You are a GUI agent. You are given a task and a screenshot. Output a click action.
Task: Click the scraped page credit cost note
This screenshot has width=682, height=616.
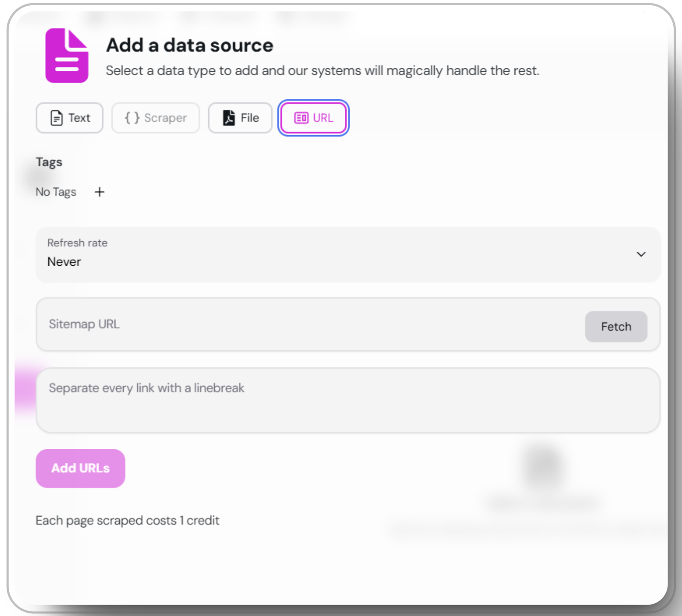click(x=127, y=521)
